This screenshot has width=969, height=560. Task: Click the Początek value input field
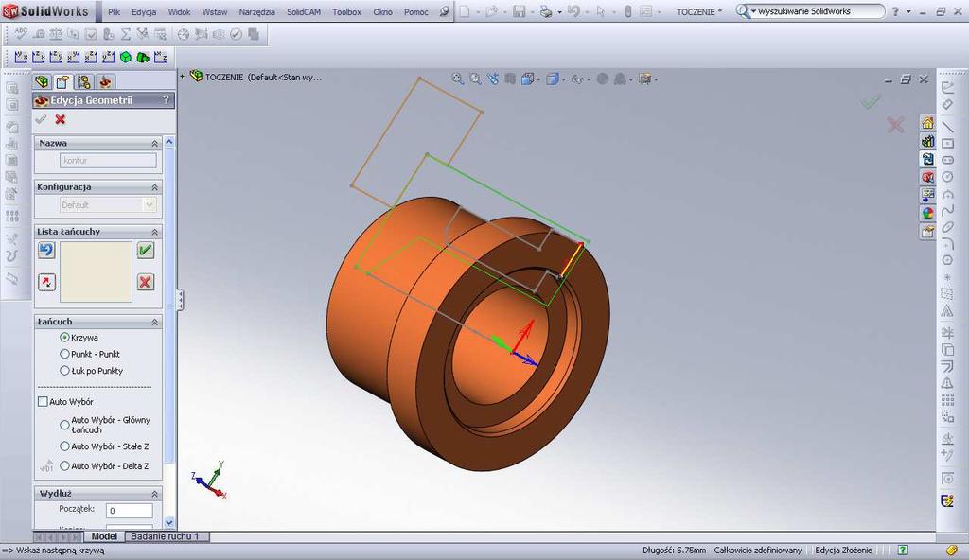point(130,511)
